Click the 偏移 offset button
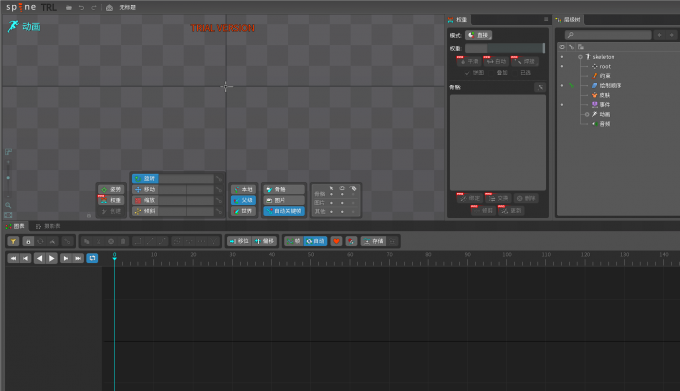 pos(265,241)
